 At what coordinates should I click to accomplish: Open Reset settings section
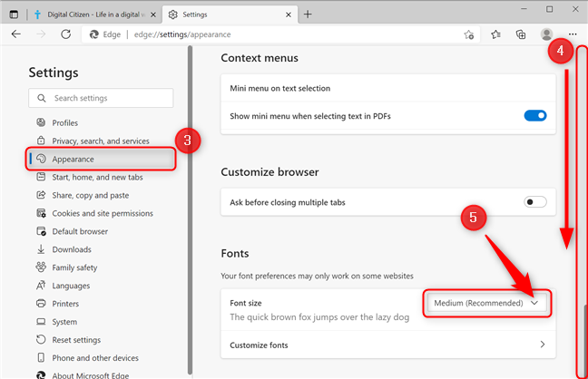76,340
